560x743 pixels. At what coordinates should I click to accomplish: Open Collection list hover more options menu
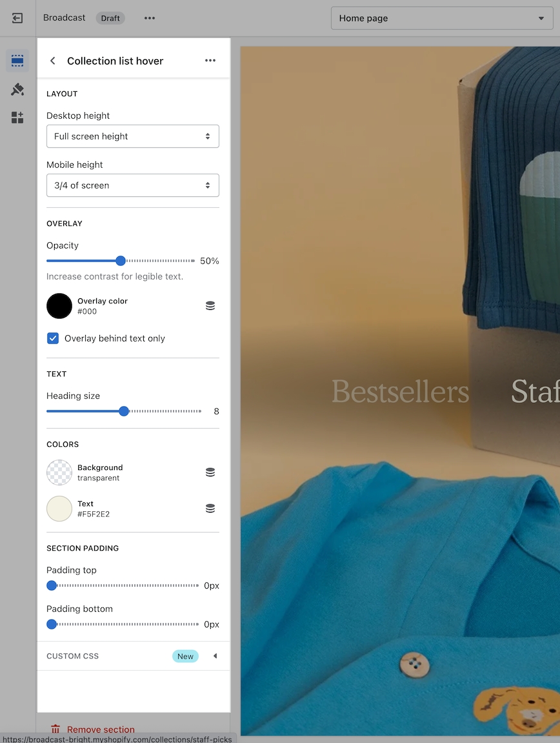[210, 61]
